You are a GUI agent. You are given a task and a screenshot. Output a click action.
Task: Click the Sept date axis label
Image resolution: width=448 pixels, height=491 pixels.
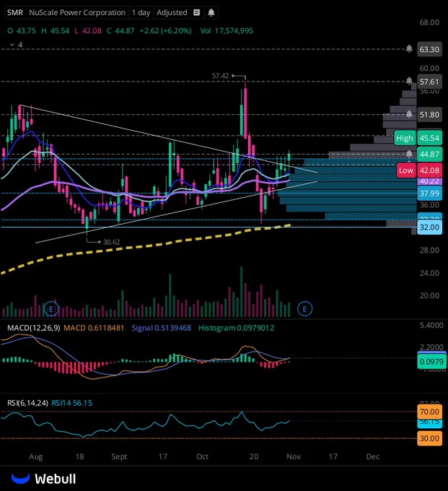119,456
